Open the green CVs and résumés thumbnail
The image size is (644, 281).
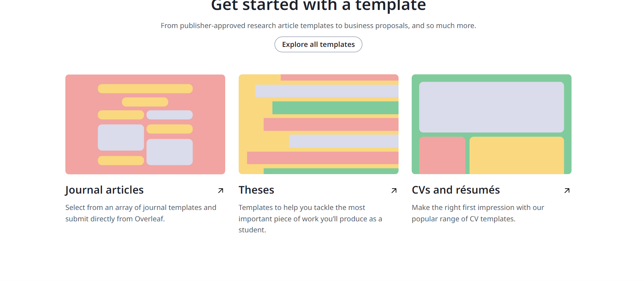(x=492, y=124)
